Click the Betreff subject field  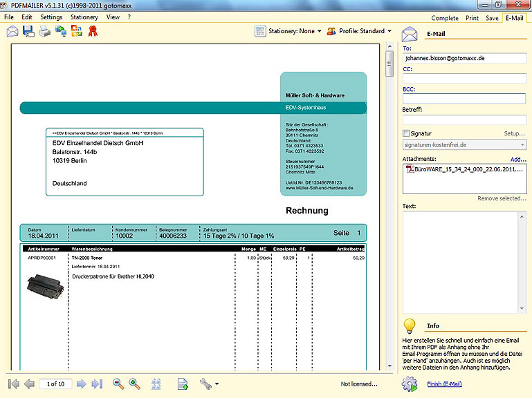464,120
